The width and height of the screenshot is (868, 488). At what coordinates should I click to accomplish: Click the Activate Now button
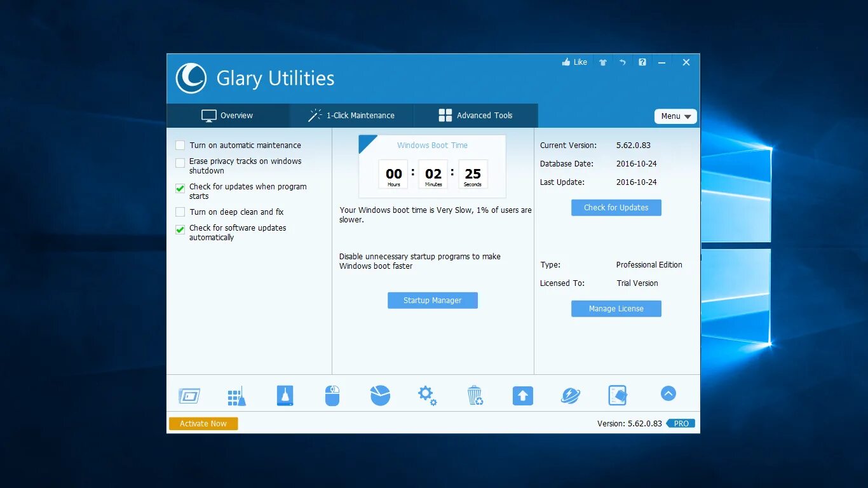203,424
